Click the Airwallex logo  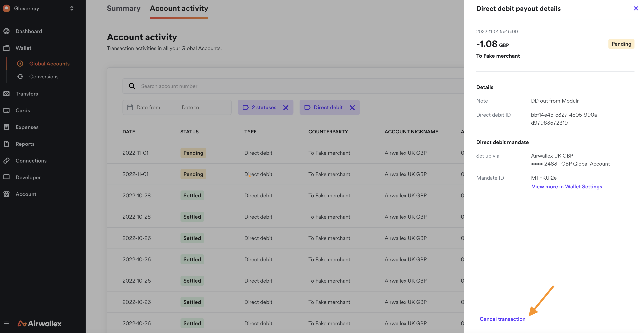pos(40,323)
